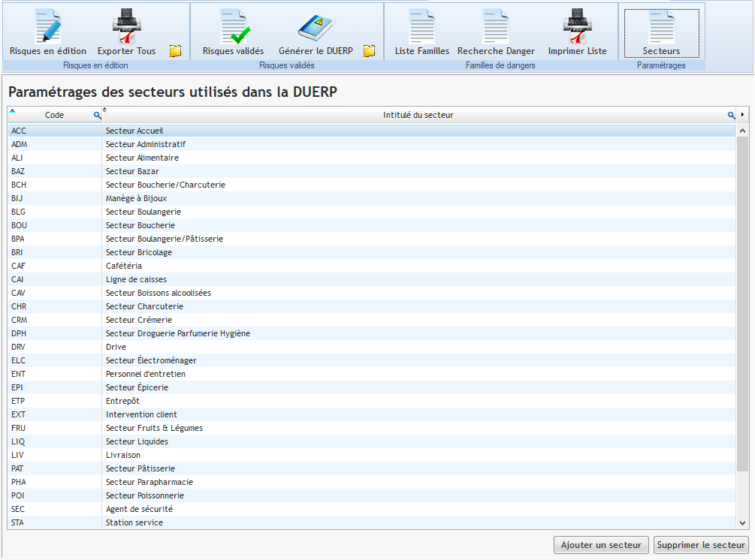Sort by Intitulé du secteur header
The image size is (755, 560).
point(418,116)
